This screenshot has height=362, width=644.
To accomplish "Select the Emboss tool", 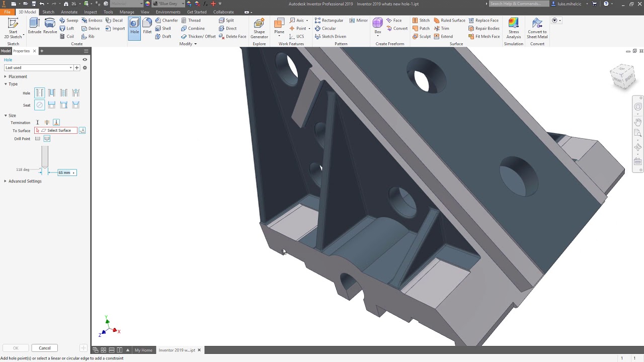I will 92,21.
